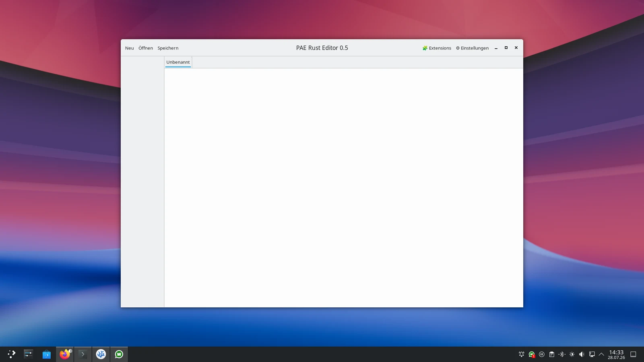Click Neu to create a new file

click(129, 48)
